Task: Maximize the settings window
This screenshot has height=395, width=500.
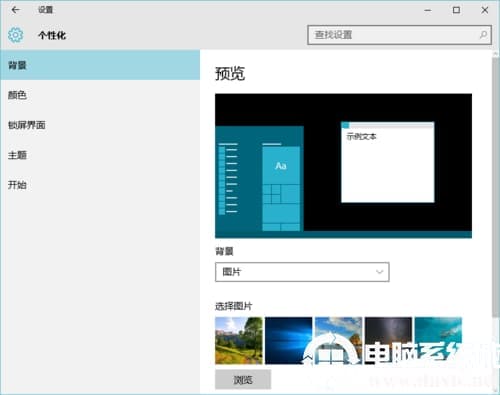Action: (456, 10)
